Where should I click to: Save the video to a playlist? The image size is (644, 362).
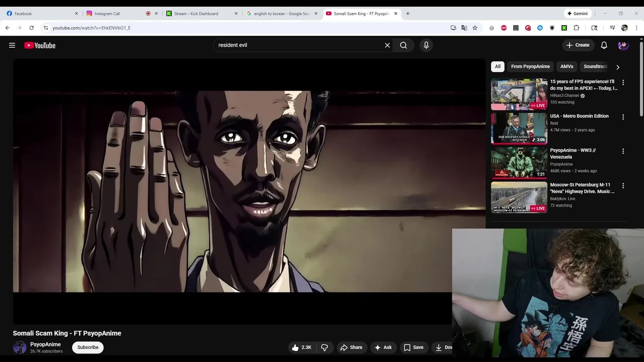click(413, 347)
